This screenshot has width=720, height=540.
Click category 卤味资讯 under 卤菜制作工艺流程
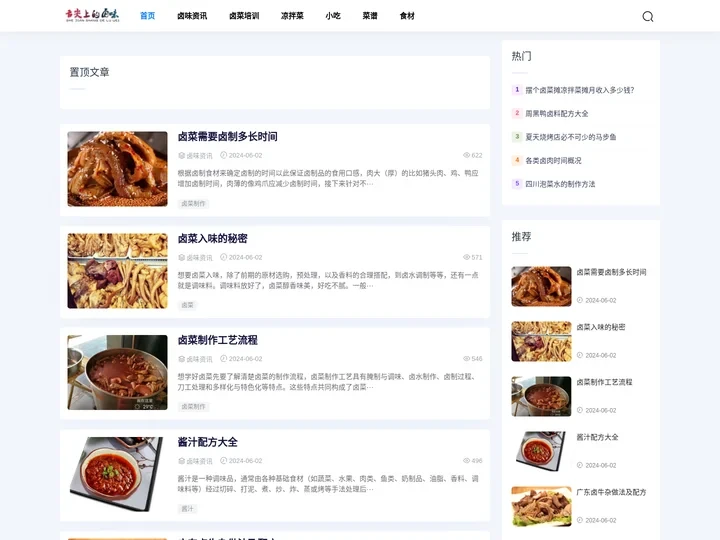point(199,359)
